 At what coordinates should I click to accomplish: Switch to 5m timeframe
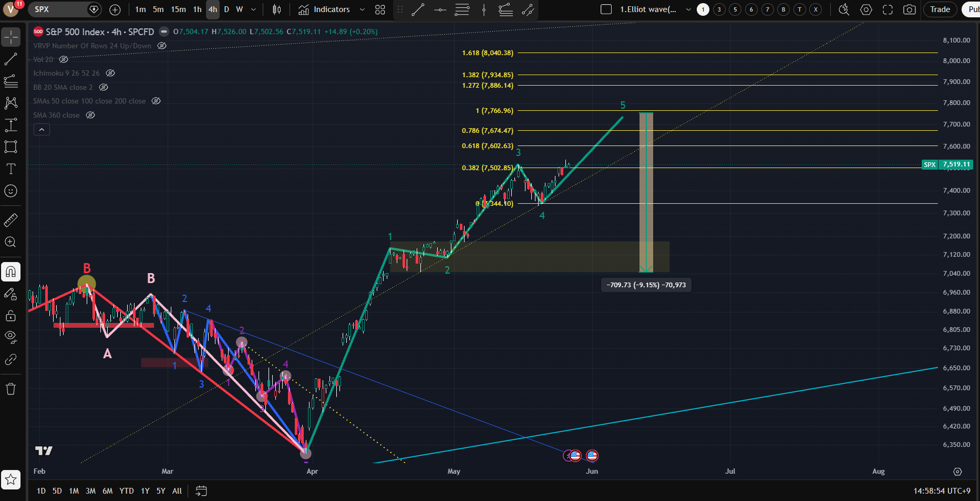[x=158, y=9]
